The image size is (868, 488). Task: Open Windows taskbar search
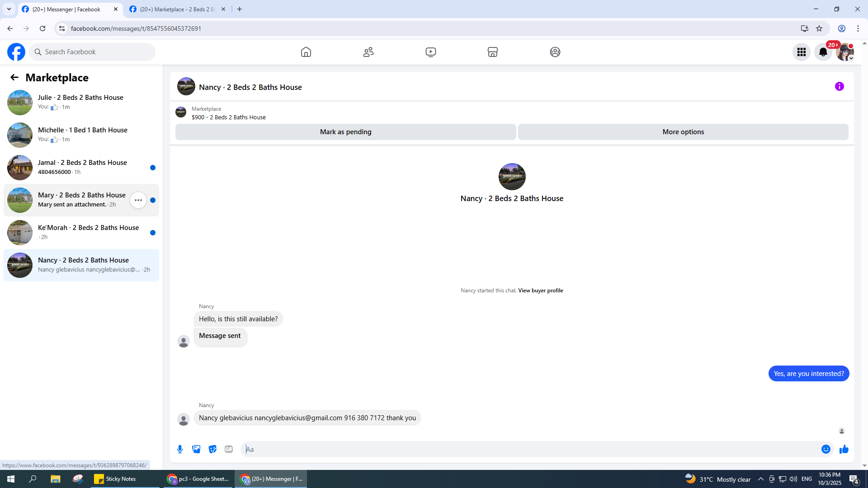33,479
